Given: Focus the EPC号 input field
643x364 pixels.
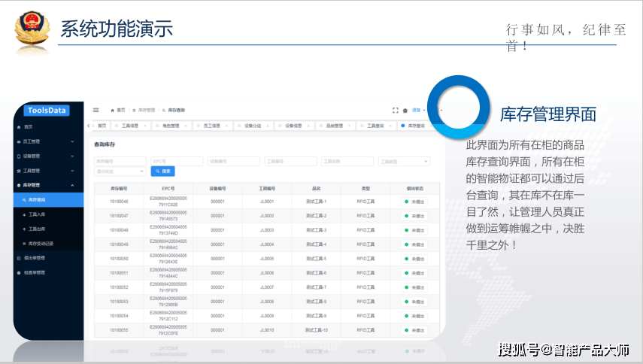Looking at the screenshot, I should (177, 162).
